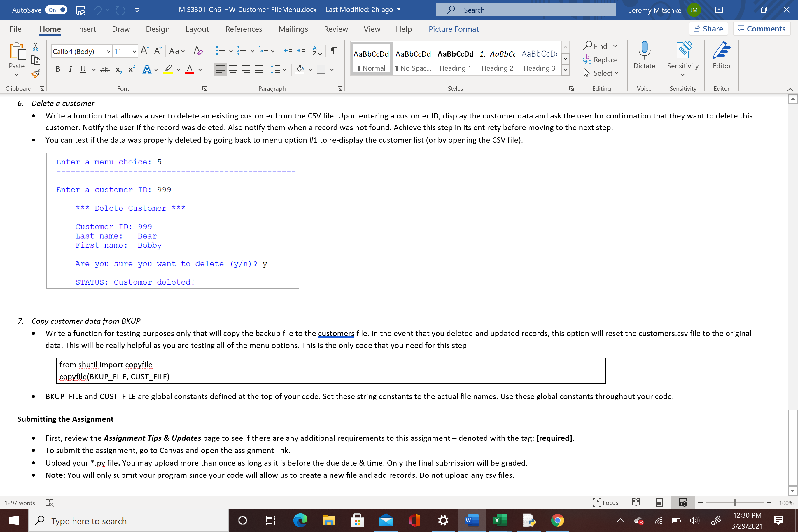Toggle Underline formatting
This screenshot has height=532, width=798.
coord(83,69)
